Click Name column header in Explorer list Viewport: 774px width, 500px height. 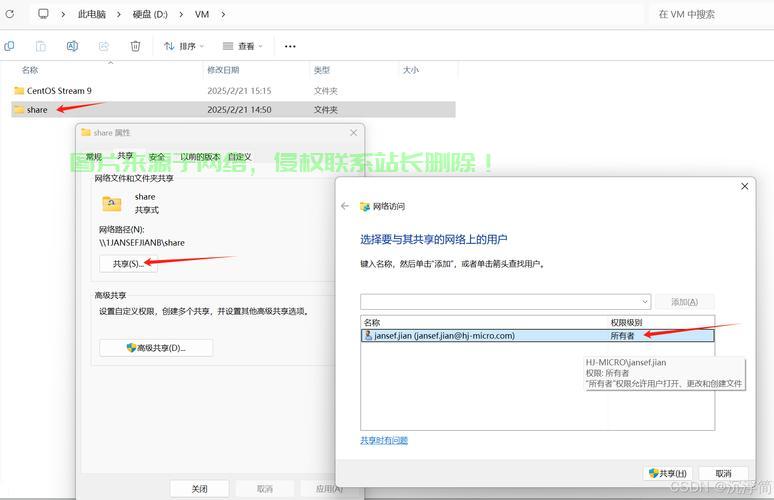[30, 70]
